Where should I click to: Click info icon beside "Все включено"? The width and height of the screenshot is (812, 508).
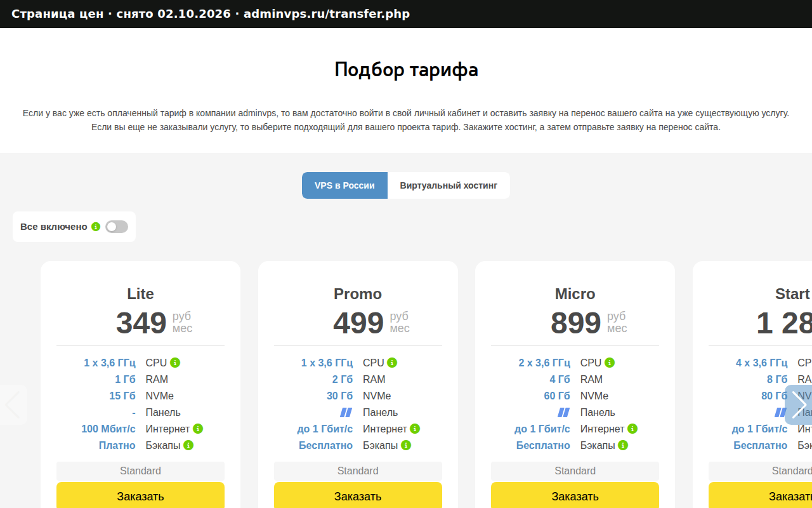pos(96,227)
